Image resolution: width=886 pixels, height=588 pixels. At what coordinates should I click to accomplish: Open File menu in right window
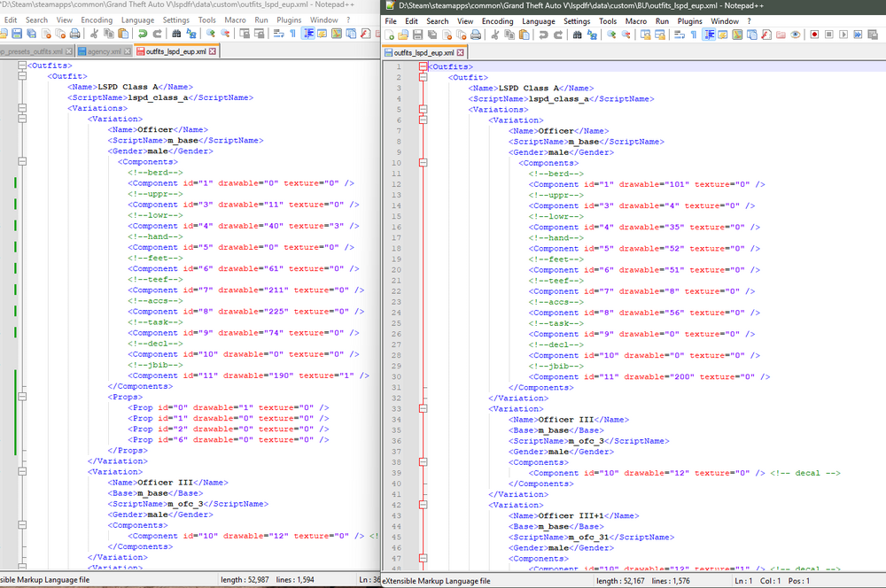(391, 21)
